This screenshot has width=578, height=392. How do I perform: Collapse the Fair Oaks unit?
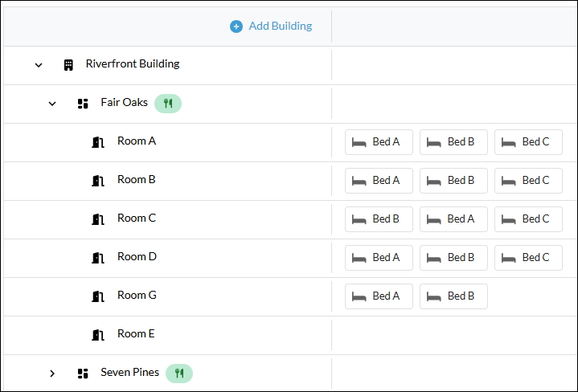pos(52,104)
